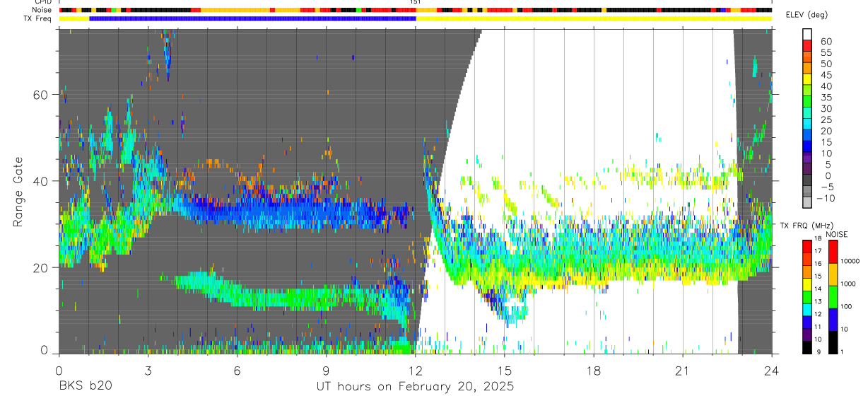The height and width of the screenshot is (401, 868).
Task: Select the 'BKS b20' radar beam label
Action: pos(85,387)
